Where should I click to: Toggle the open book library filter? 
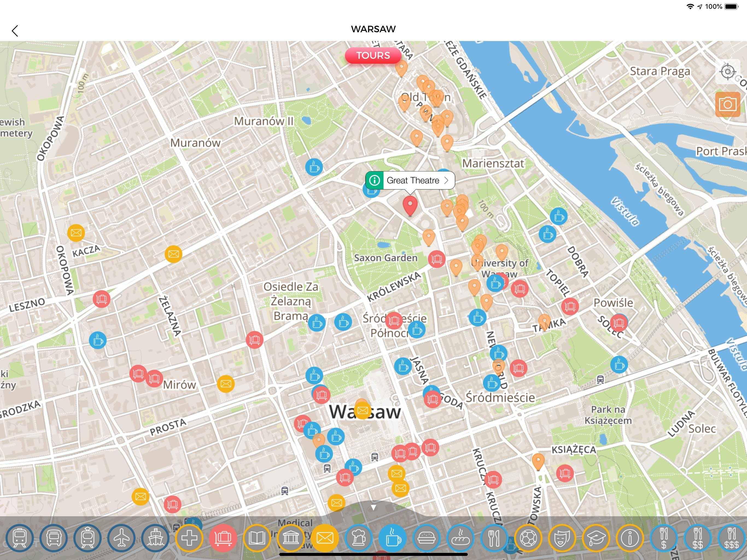point(257,538)
